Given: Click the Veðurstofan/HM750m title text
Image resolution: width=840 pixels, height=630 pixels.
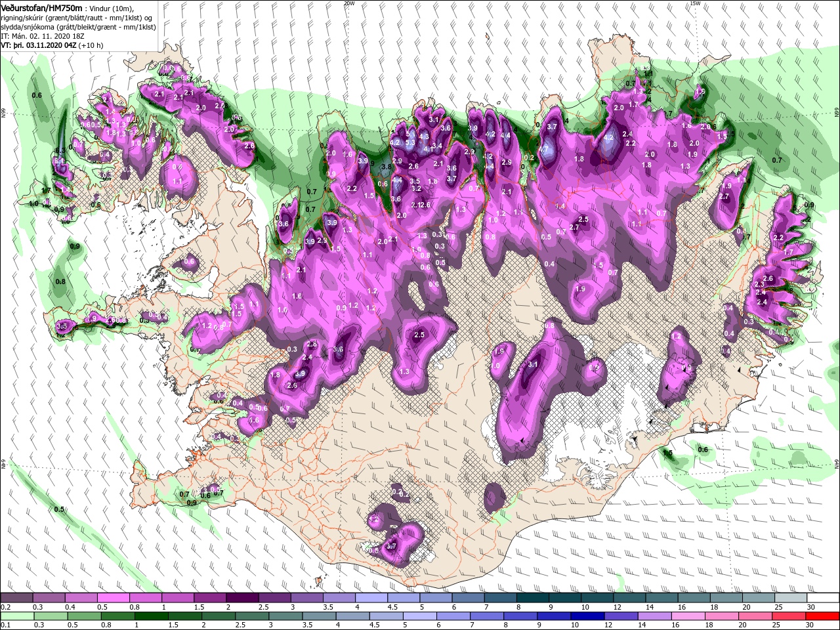Looking at the screenshot, I should click(42, 8).
